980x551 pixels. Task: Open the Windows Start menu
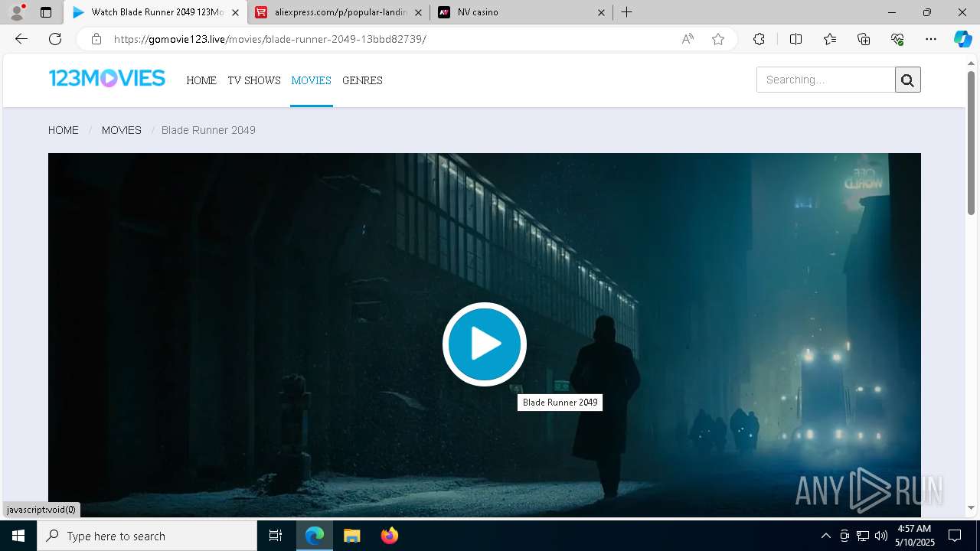(x=18, y=536)
